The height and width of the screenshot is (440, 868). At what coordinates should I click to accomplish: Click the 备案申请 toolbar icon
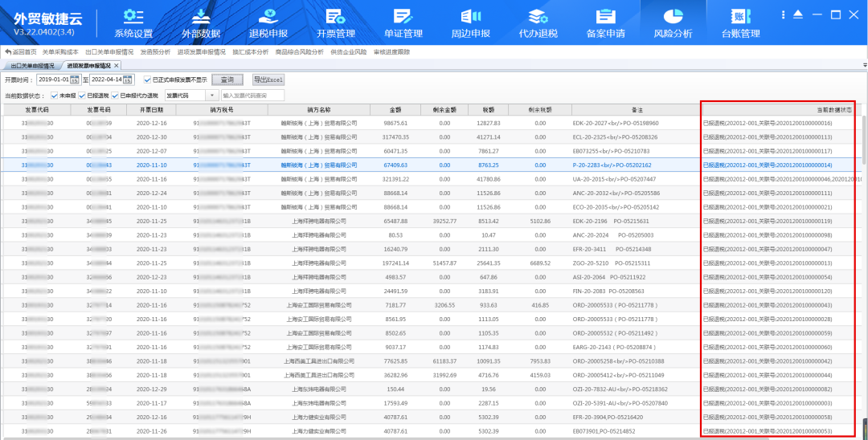click(x=606, y=22)
